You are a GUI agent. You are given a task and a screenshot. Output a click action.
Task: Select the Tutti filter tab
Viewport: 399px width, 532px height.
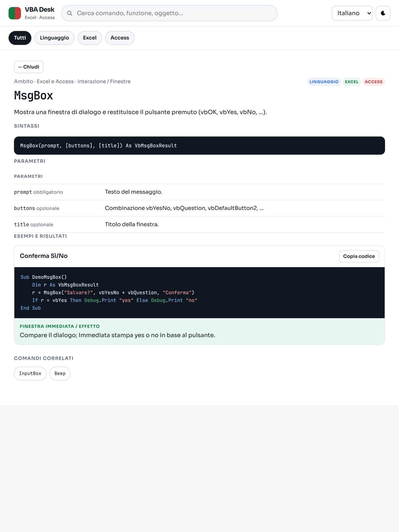click(20, 38)
